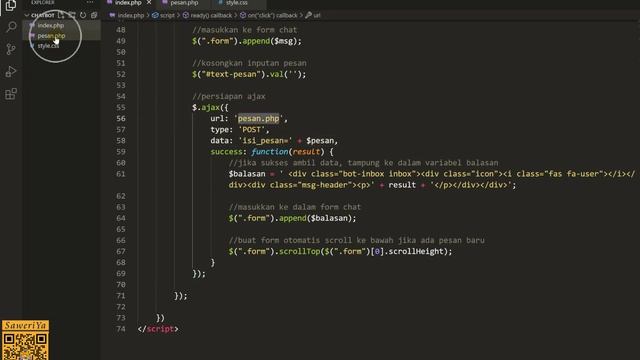Click the //kosongkan inputan pesan comment
Screen dimensions: 640x360
point(249,63)
